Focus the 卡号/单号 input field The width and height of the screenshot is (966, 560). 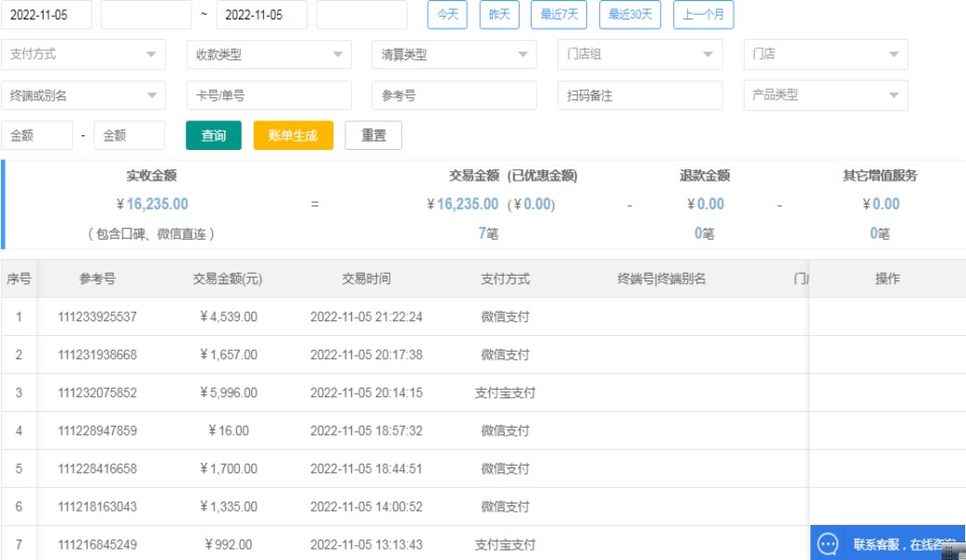pos(269,95)
